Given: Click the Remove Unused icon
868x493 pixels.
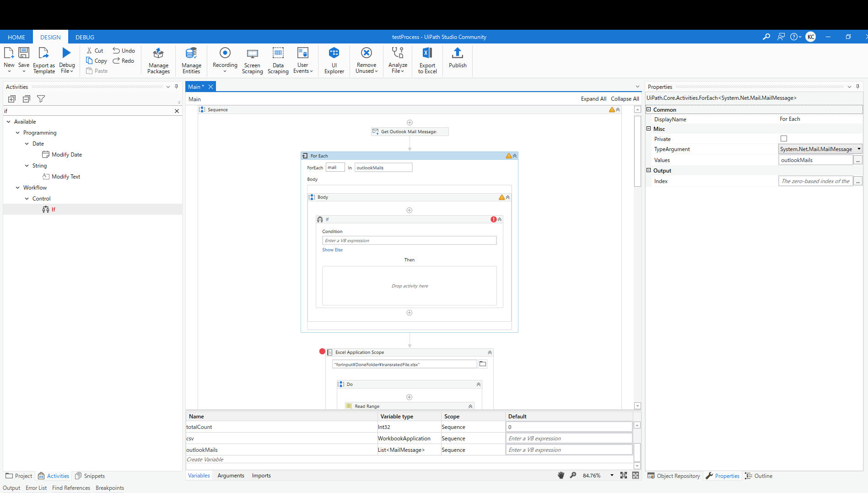Looking at the screenshot, I should 367,53.
